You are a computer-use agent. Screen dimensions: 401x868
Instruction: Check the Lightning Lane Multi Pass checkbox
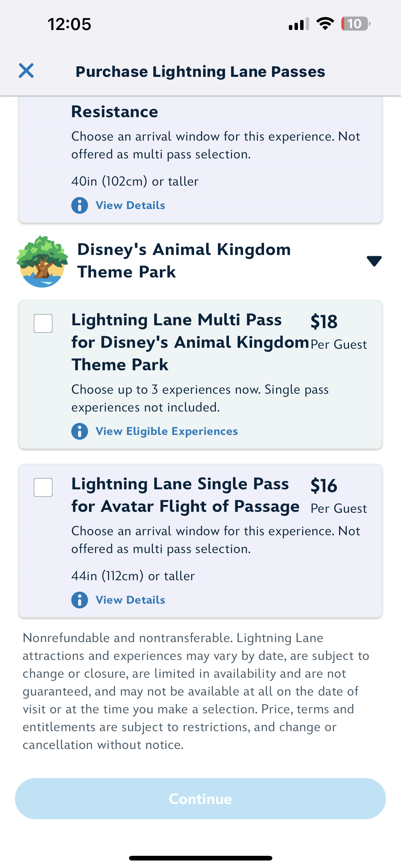tap(43, 323)
